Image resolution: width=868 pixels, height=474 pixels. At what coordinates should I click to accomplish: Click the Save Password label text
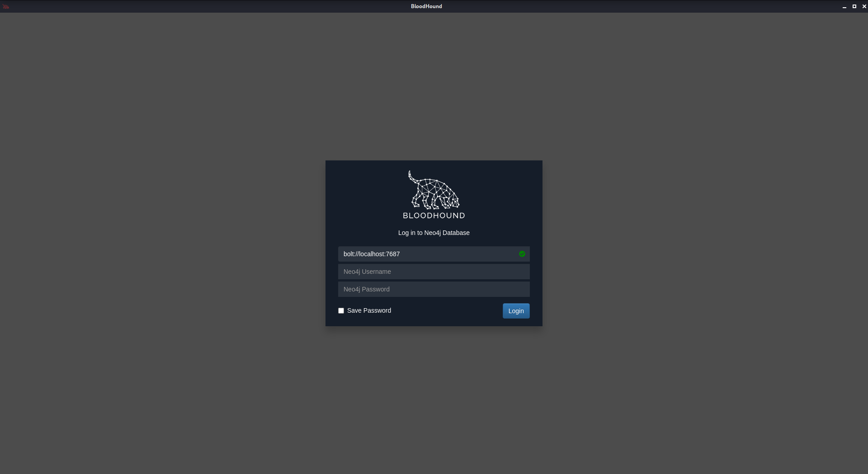tap(369, 310)
